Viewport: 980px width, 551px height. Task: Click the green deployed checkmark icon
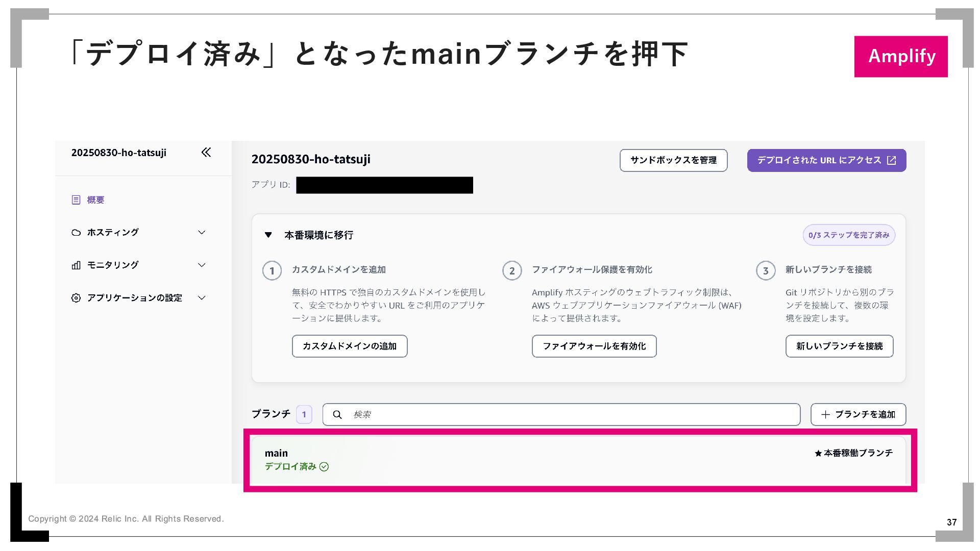pos(324,467)
